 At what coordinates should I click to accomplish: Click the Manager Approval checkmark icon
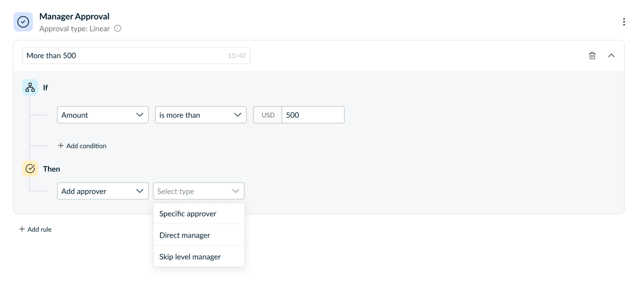point(23,22)
